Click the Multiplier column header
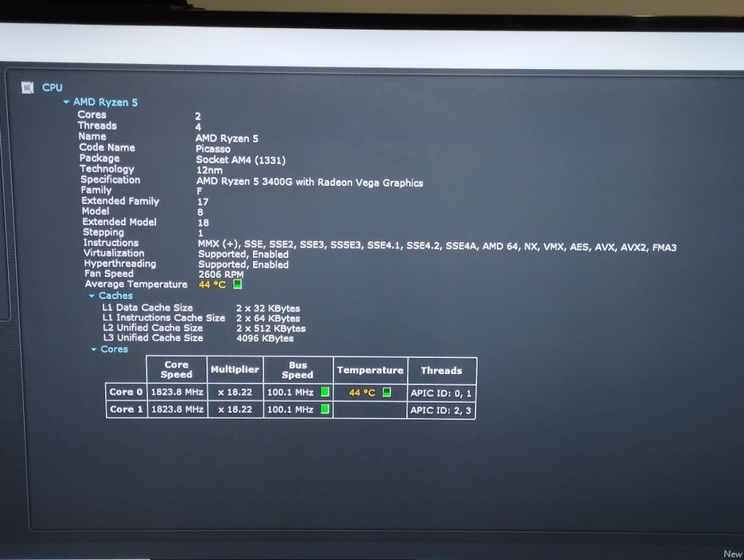The image size is (744, 560). tap(235, 369)
